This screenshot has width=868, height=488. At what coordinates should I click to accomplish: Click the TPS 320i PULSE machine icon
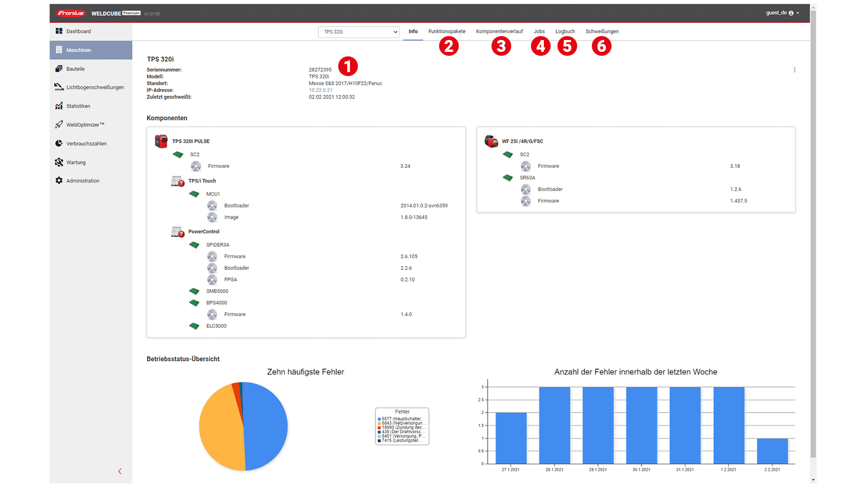(x=161, y=141)
